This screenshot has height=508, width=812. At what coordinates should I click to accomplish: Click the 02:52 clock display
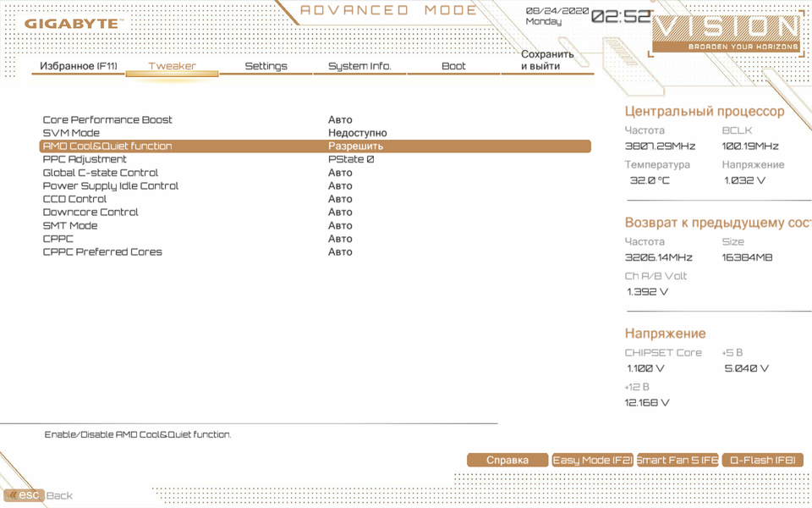620,17
